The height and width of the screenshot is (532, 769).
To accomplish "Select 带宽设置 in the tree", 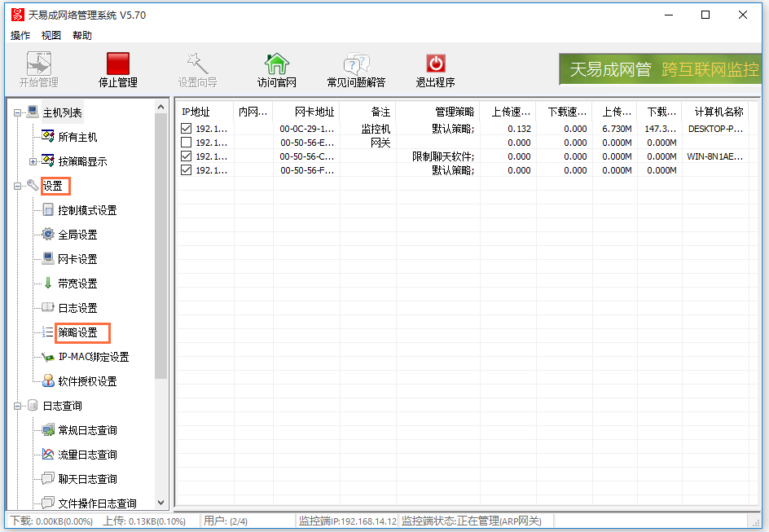I will (x=77, y=284).
